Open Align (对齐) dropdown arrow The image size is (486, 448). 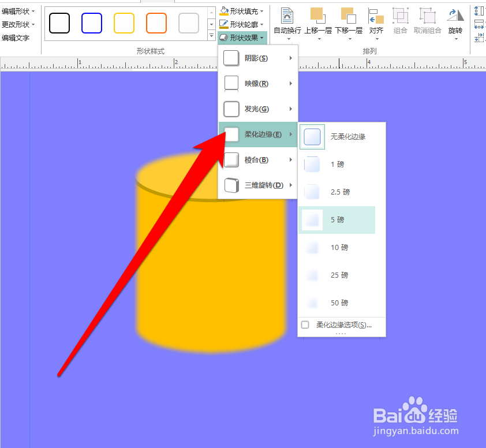pyautogui.click(x=377, y=39)
